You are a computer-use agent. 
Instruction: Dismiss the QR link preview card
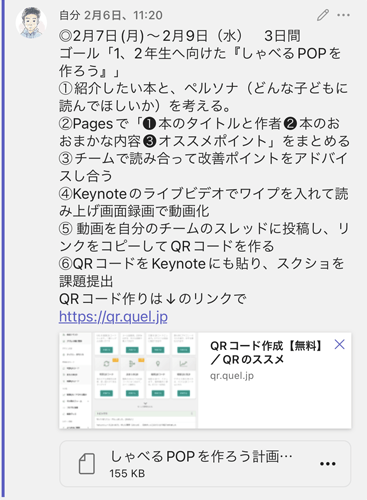(339, 344)
